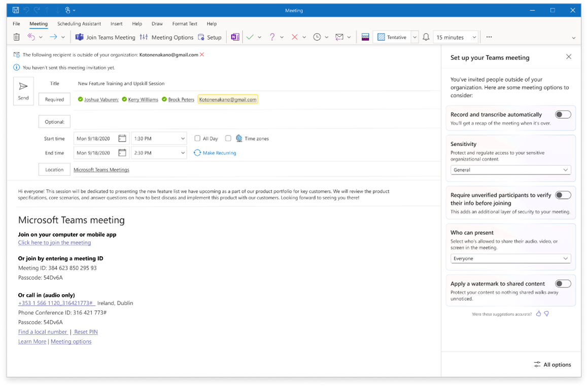Expand the Accept options dropdown arrow

(x=259, y=37)
